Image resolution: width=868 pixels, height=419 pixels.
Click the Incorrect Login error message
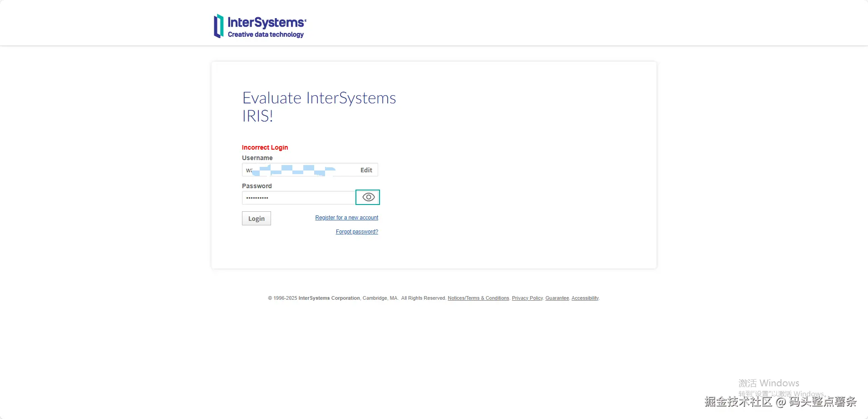265,147
